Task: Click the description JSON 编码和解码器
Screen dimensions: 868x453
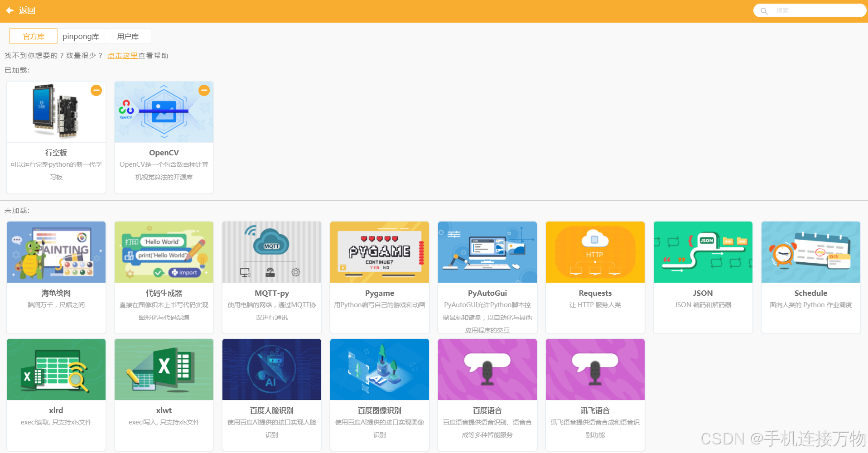Action: pos(703,305)
